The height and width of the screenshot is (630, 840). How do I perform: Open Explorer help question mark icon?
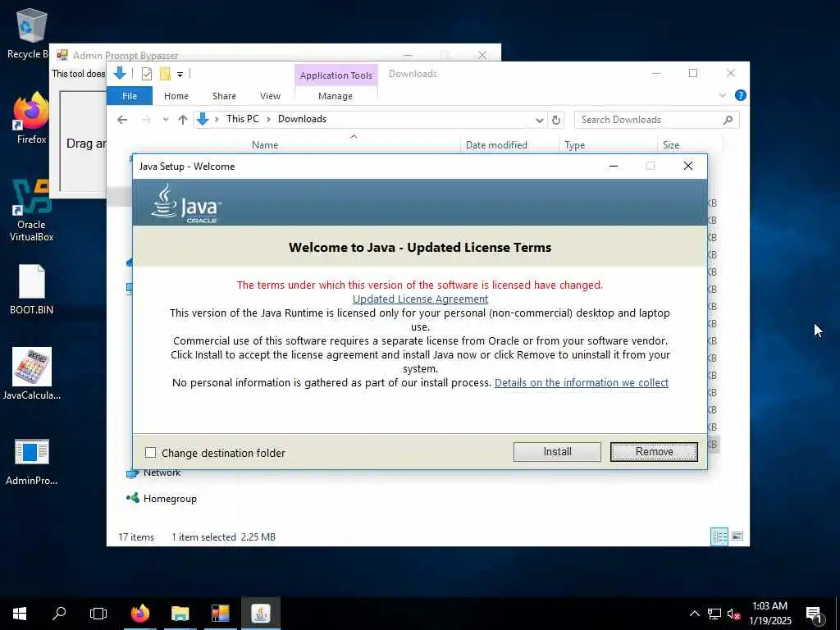[x=741, y=95]
